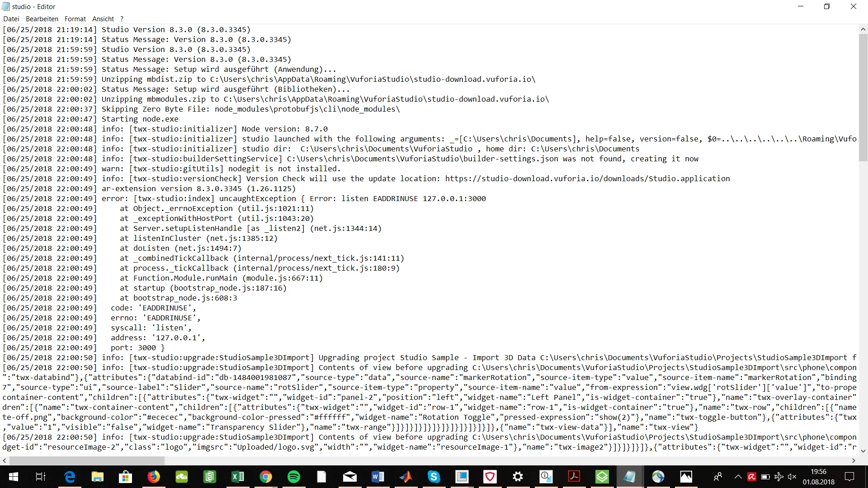The height and width of the screenshot is (488, 868).
Task: Click the horizontal scrollbar right arrow
Action: coord(854,460)
